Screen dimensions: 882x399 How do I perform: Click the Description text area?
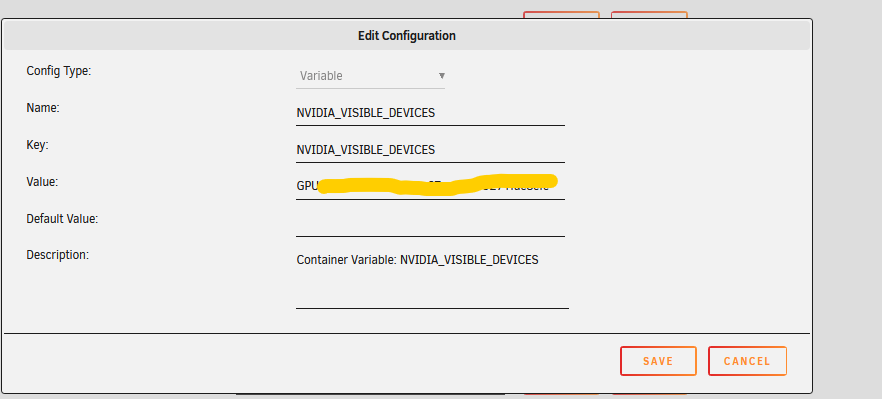point(432,279)
